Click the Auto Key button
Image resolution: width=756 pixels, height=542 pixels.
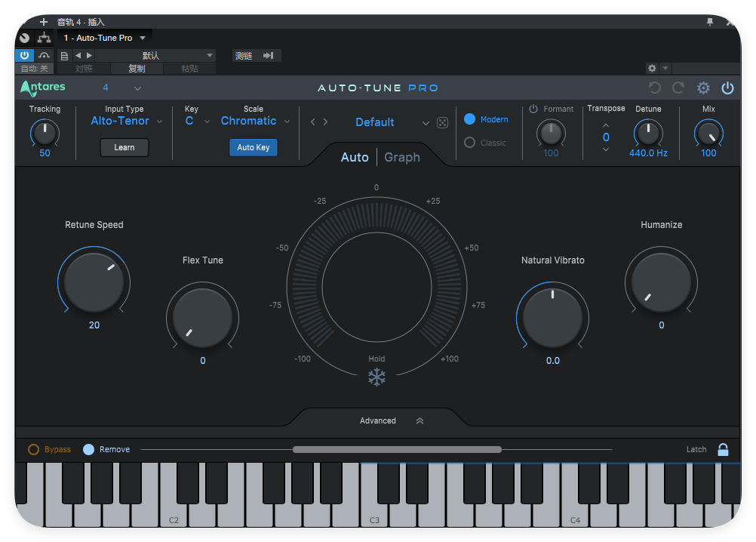[253, 147]
